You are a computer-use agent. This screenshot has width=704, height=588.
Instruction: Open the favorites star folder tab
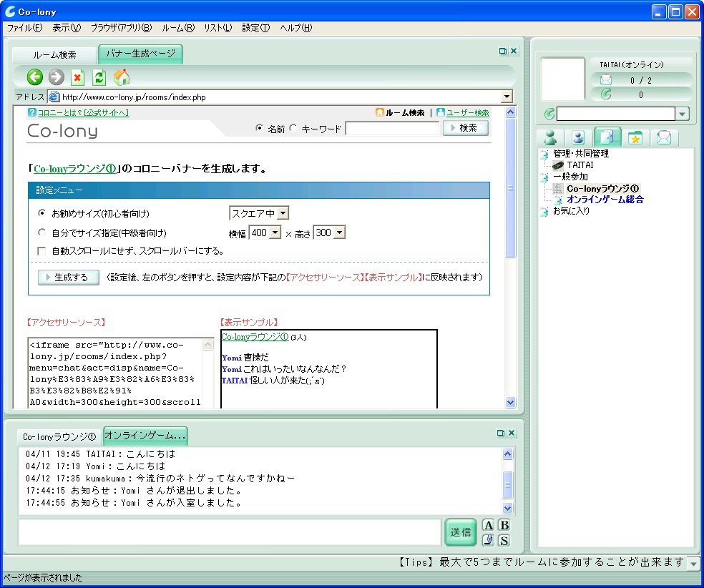(x=635, y=138)
